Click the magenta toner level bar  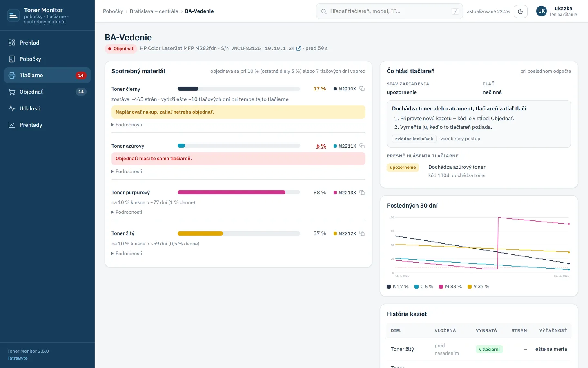[239, 192]
